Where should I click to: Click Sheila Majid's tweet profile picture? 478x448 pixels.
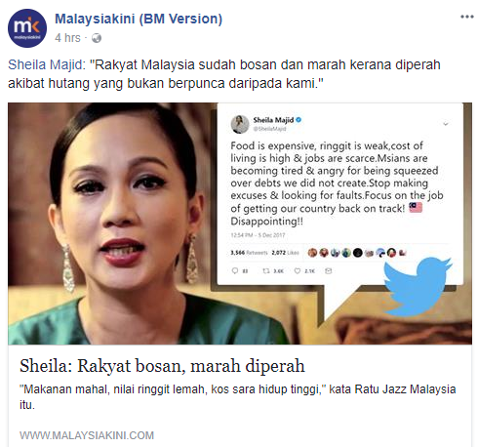[x=240, y=124]
